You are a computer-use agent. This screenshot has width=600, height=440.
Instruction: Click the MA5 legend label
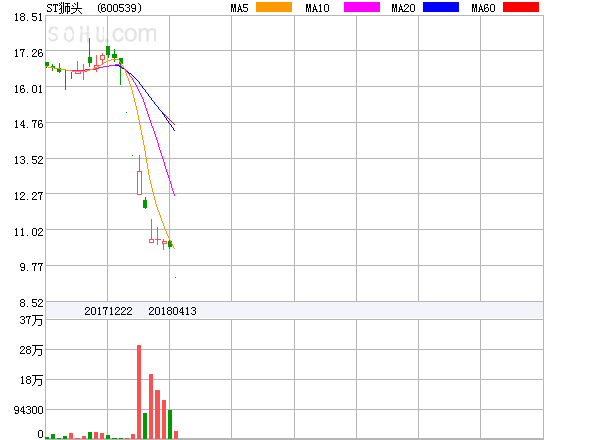tap(240, 8)
